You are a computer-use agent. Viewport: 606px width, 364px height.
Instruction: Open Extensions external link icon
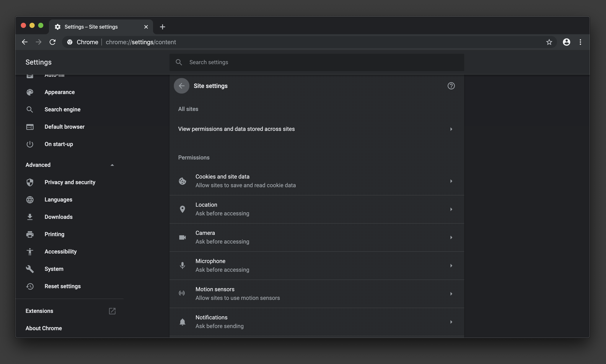pyautogui.click(x=112, y=311)
